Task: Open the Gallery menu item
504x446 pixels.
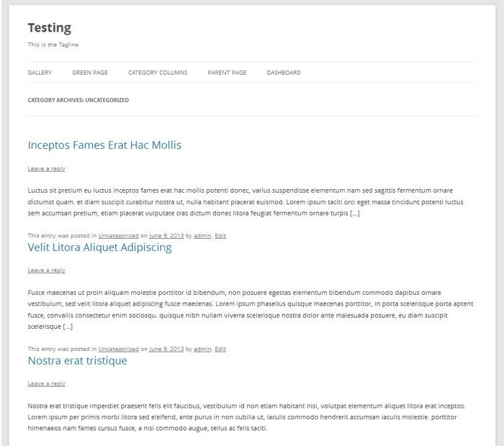Action: click(40, 73)
